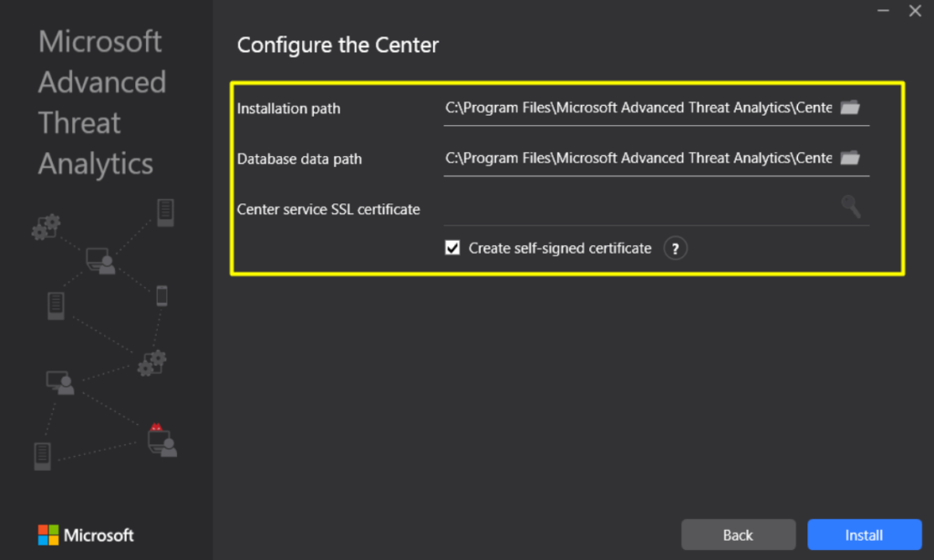Minimize the setup window
The image size is (934, 560).
[x=883, y=11]
